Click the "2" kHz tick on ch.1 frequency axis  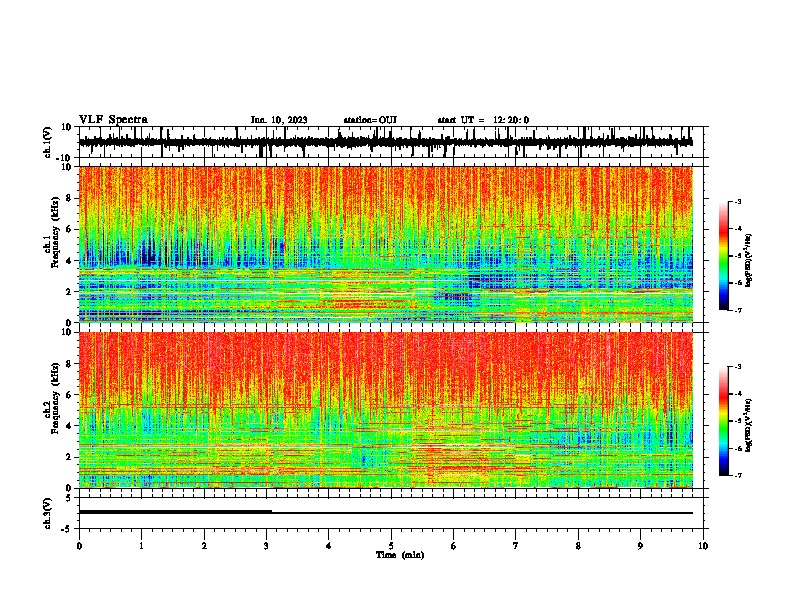(x=69, y=291)
